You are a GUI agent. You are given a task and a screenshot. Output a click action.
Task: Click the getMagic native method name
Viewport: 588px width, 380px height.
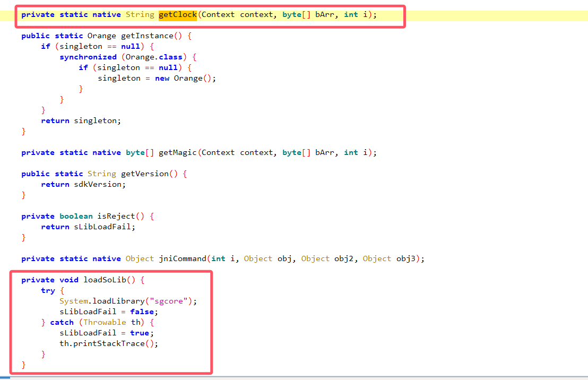[x=177, y=152]
